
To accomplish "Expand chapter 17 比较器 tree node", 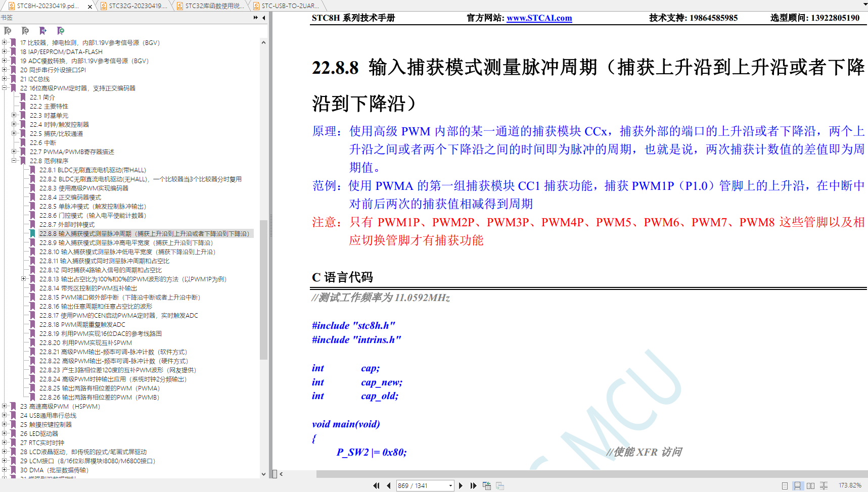I will 5,42.
